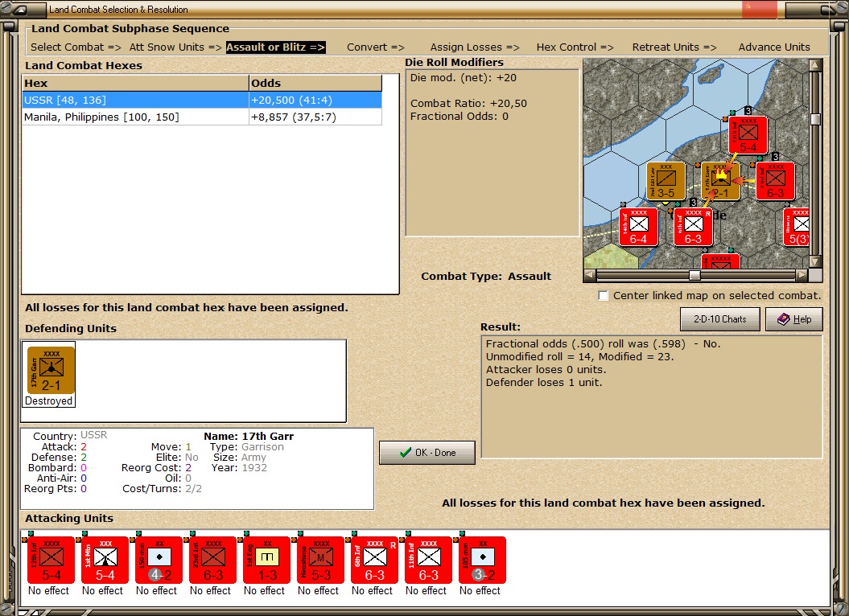Select the 1st Mtn 5-4 attacking unit
The image size is (849, 616).
pyautogui.click(x=105, y=560)
